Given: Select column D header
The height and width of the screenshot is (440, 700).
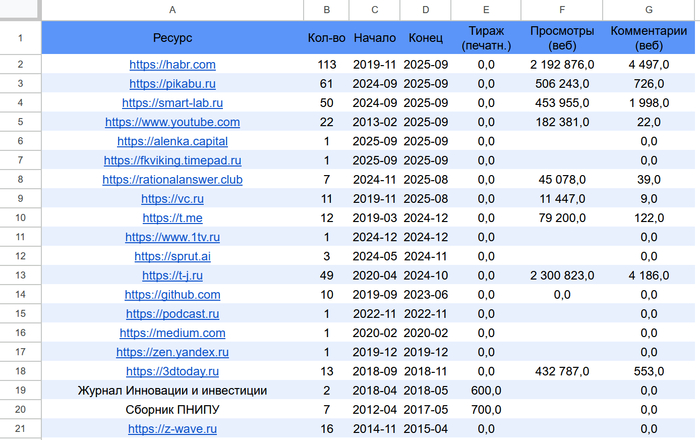Looking at the screenshot, I should coord(425,10).
